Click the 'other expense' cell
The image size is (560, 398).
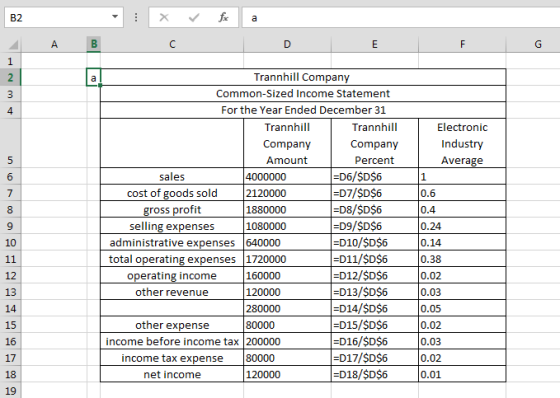[172, 324]
